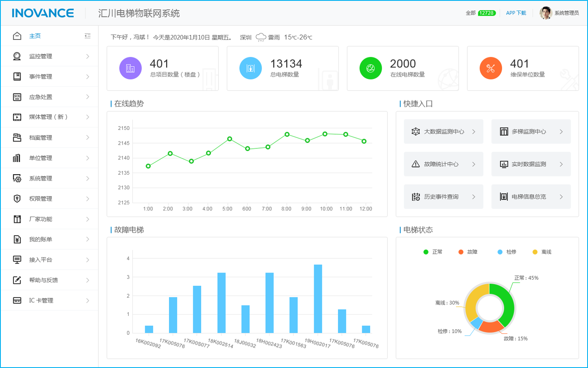The image size is (588, 368).
Task: Open the 大数据监测中心 shortcut
Action: pyautogui.click(x=443, y=132)
